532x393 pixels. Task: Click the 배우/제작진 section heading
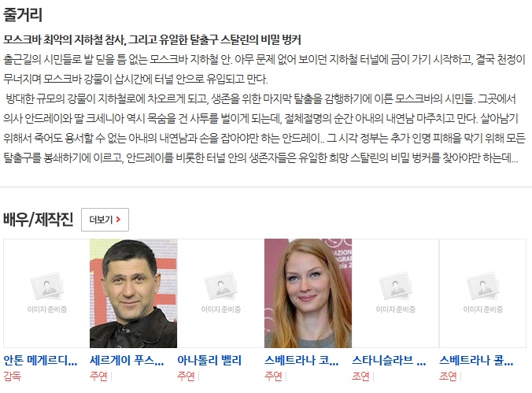pos(38,219)
